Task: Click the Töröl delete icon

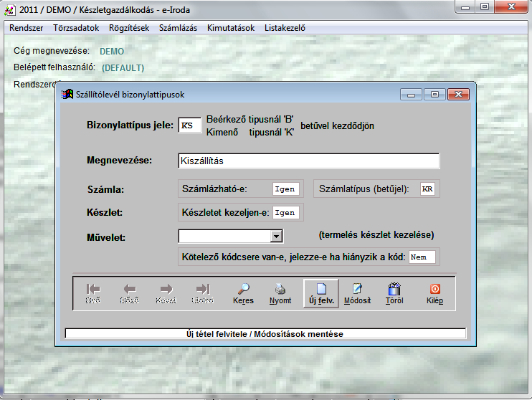Action: 394,289
